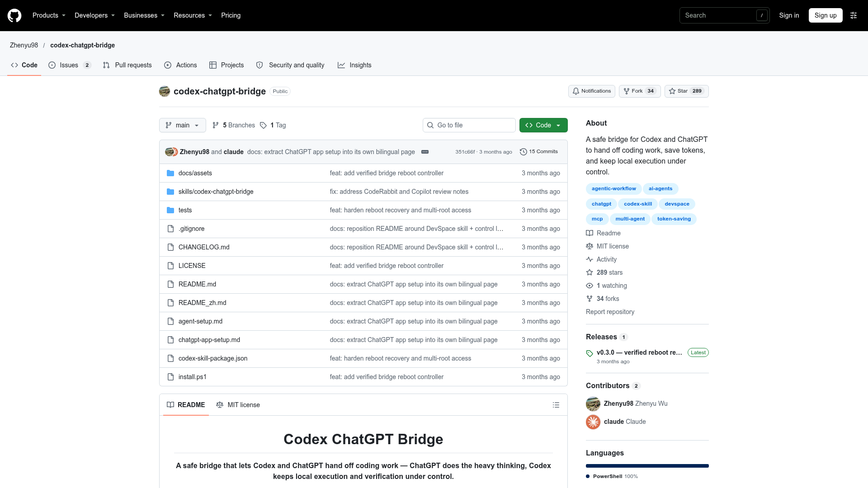This screenshot has height=488, width=868.
Task: Open the 5 Branches link
Action: (234, 125)
